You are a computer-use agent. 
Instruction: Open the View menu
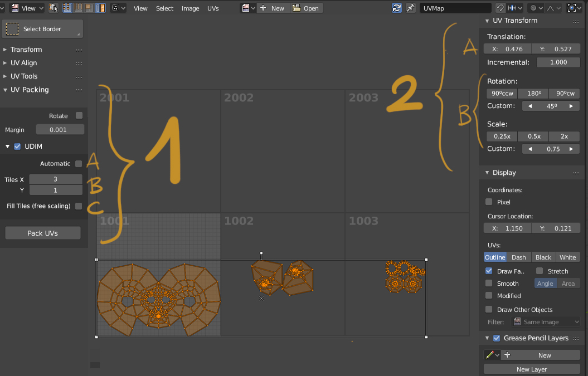point(140,8)
